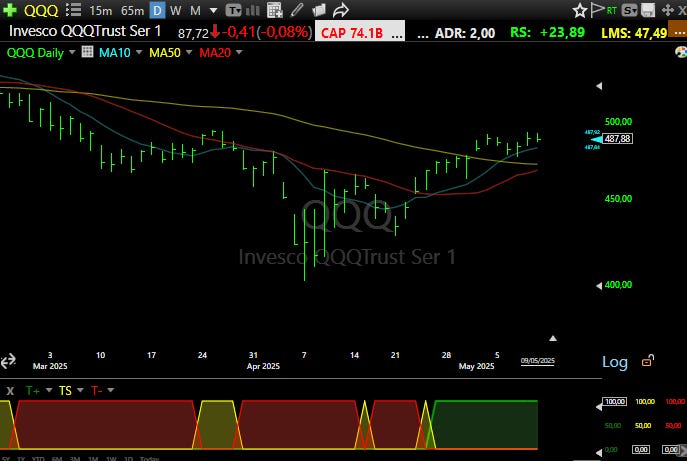Viewport: 687px width, 461px height.
Task: Open the text tool 'T' icon
Action: 233,10
